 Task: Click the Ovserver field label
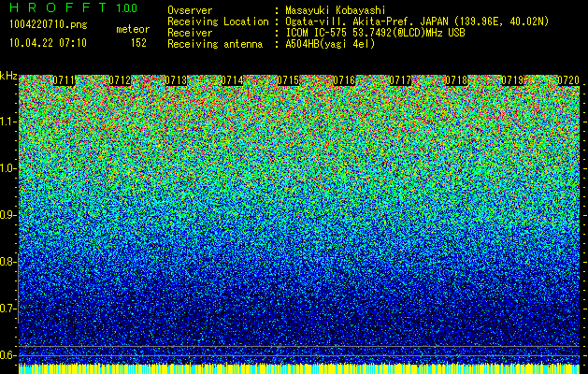pos(190,11)
